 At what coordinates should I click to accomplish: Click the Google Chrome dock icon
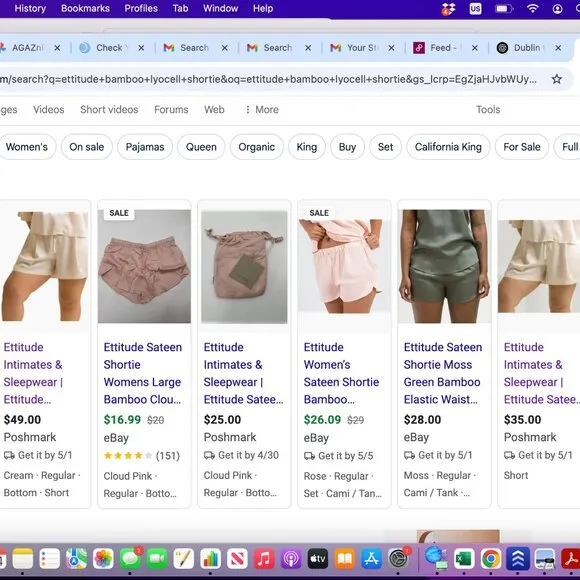coord(491,558)
